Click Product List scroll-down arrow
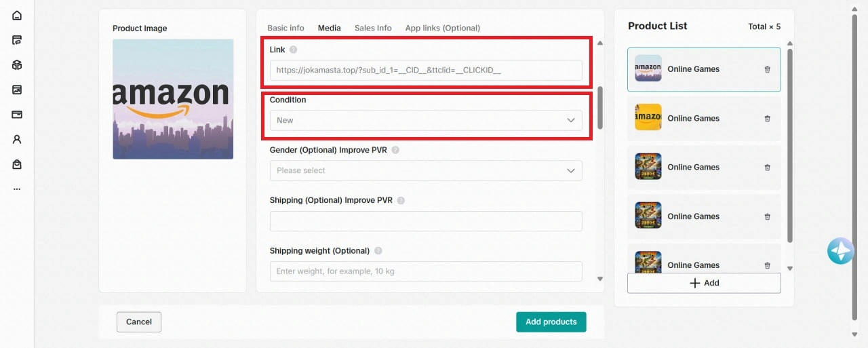 [789, 269]
